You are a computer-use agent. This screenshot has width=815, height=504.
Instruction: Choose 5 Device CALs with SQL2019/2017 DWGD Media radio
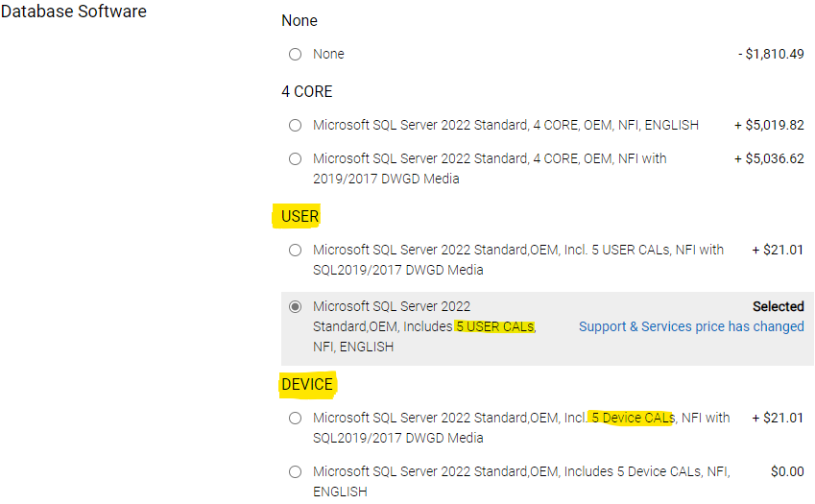coord(295,419)
